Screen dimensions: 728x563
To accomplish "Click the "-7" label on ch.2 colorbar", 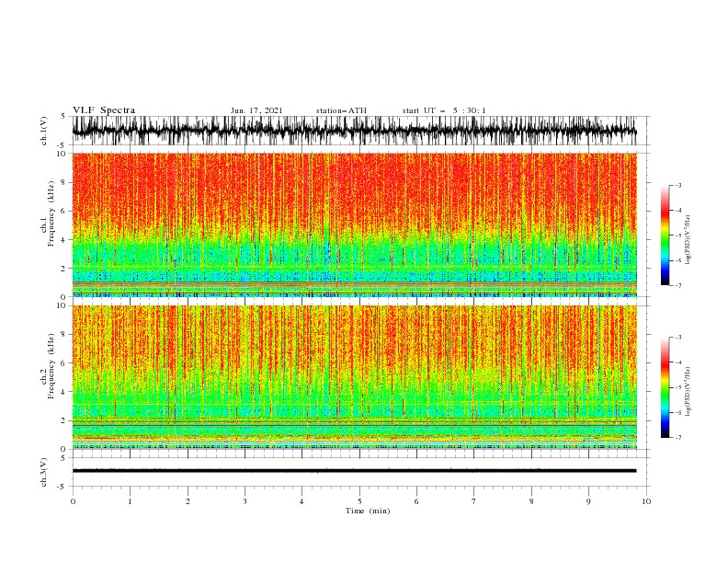I will coord(678,438).
